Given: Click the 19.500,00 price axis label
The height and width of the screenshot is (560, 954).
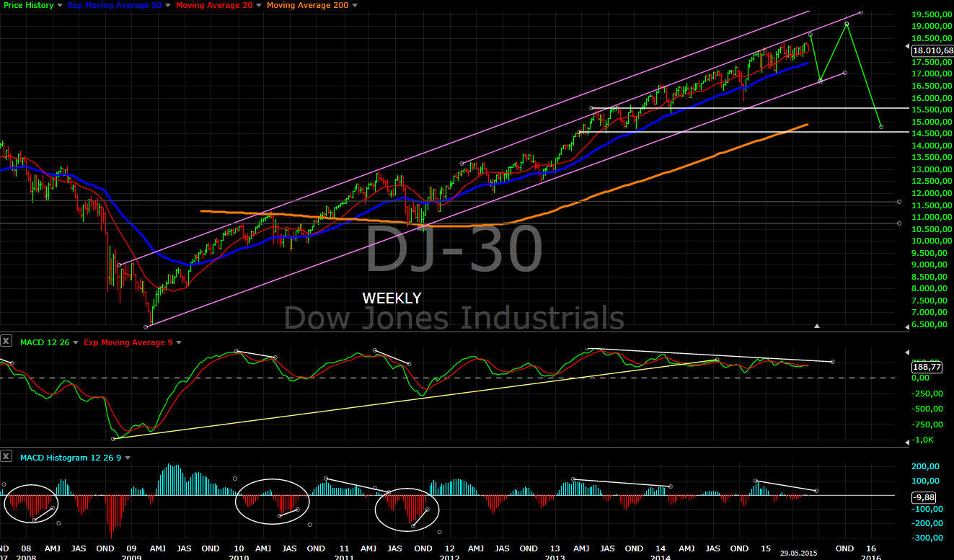Looking at the screenshot, I should tap(930, 14).
